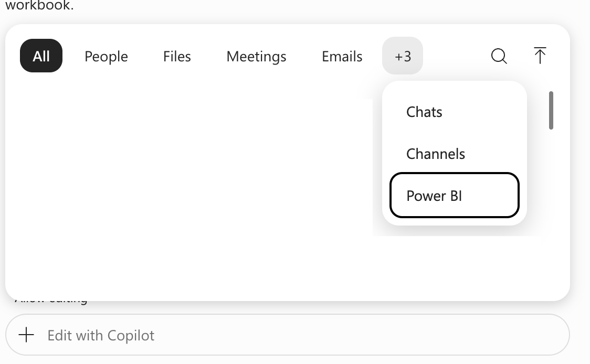Open the Meetings filter tab
590x364 pixels.
click(x=256, y=57)
